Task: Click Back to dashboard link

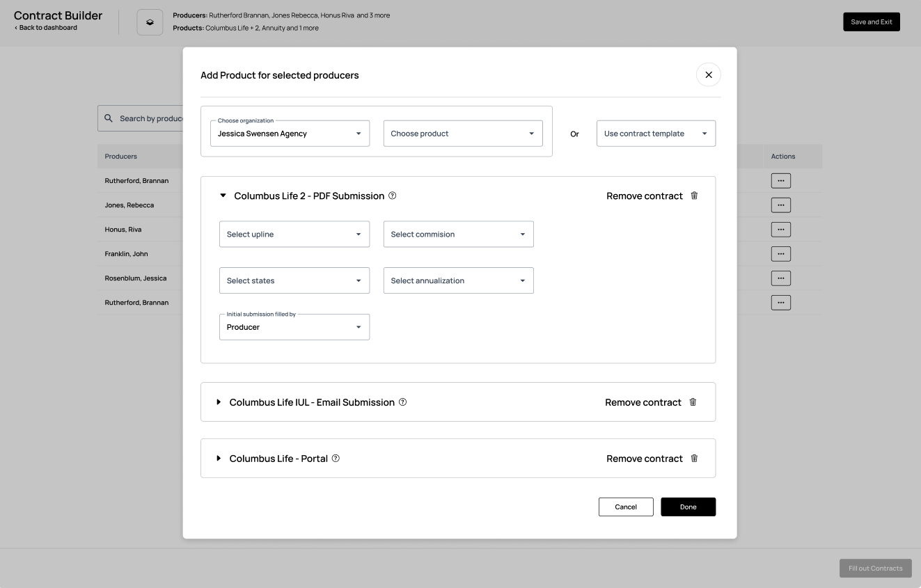Action: (x=46, y=28)
